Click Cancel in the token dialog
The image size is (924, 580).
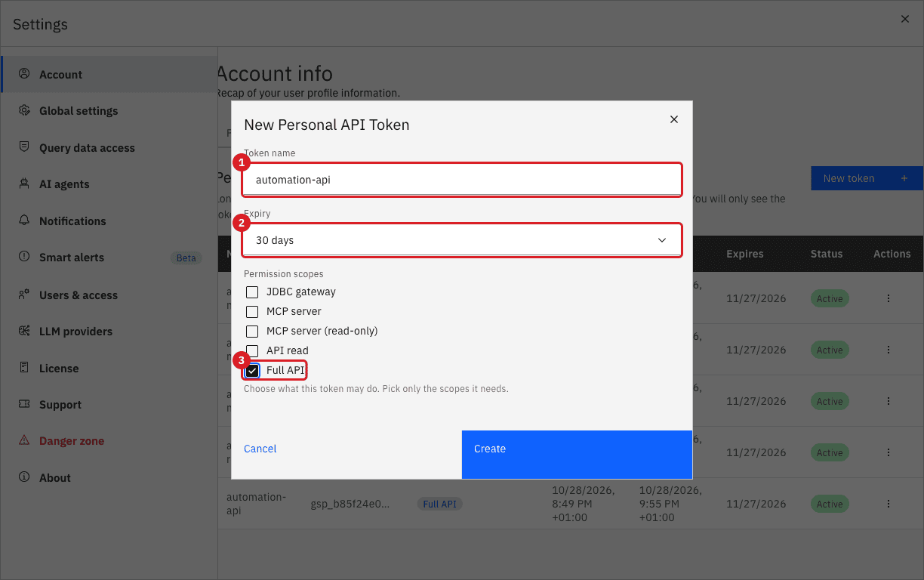[x=346, y=455]
